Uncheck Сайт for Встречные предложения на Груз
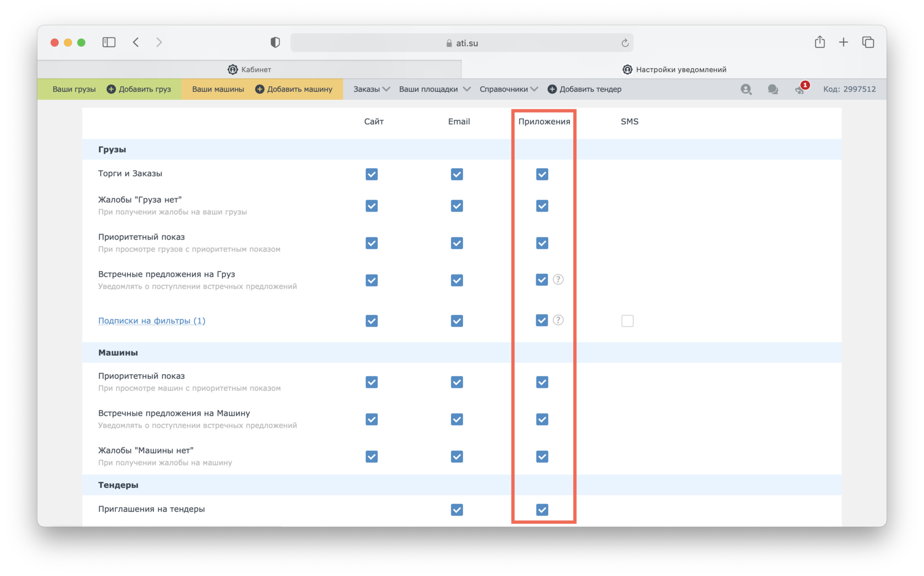The image size is (924, 576). click(x=372, y=280)
